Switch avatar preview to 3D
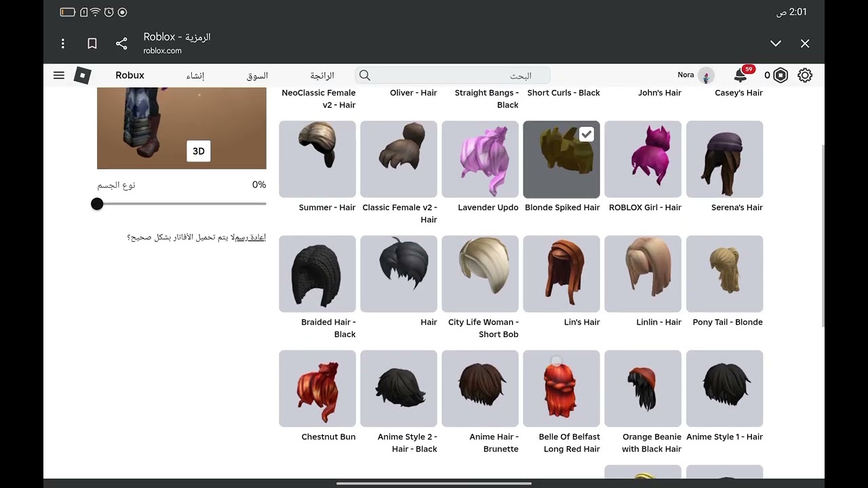This screenshot has height=488, width=868. pyautogui.click(x=199, y=151)
